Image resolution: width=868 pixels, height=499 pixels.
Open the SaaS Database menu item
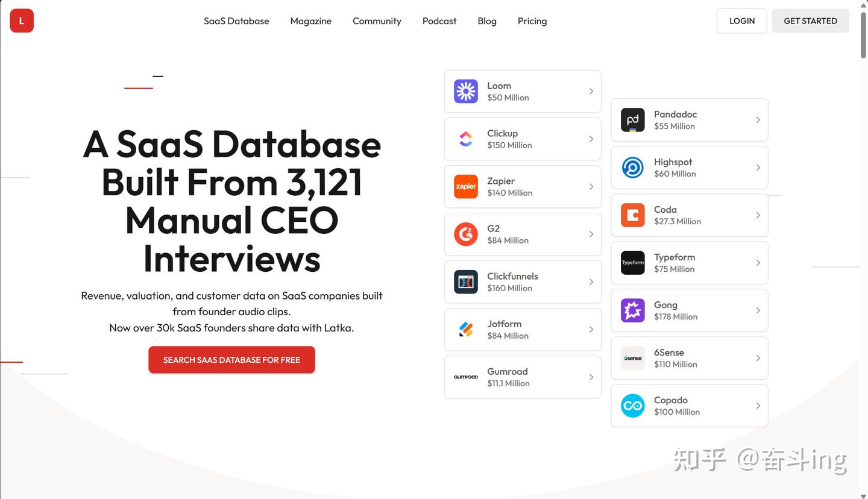click(x=236, y=21)
